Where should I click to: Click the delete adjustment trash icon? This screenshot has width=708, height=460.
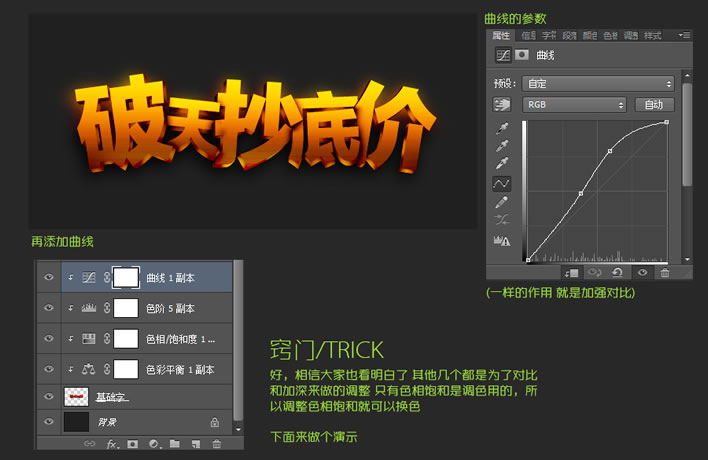tap(665, 272)
